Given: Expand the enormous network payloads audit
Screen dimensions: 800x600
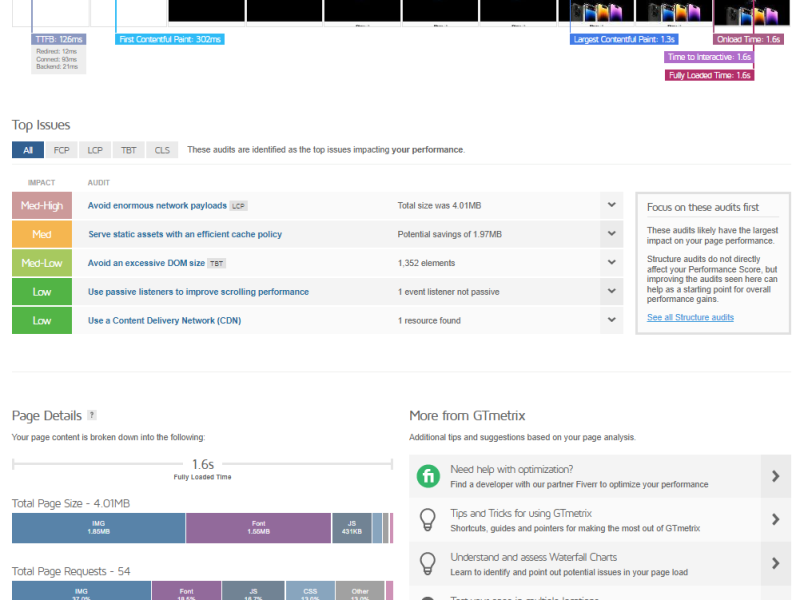Looking at the screenshot, I should click(x=611, y=205).
